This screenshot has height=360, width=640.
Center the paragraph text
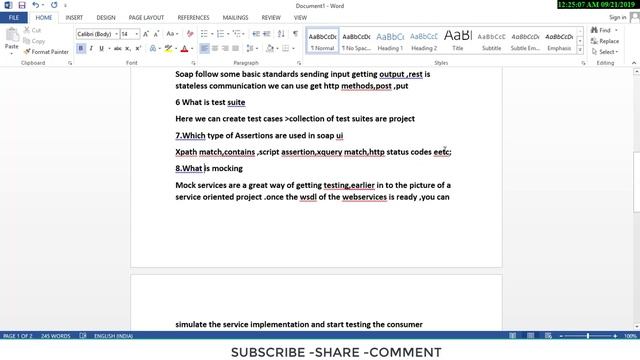(215, 49)
